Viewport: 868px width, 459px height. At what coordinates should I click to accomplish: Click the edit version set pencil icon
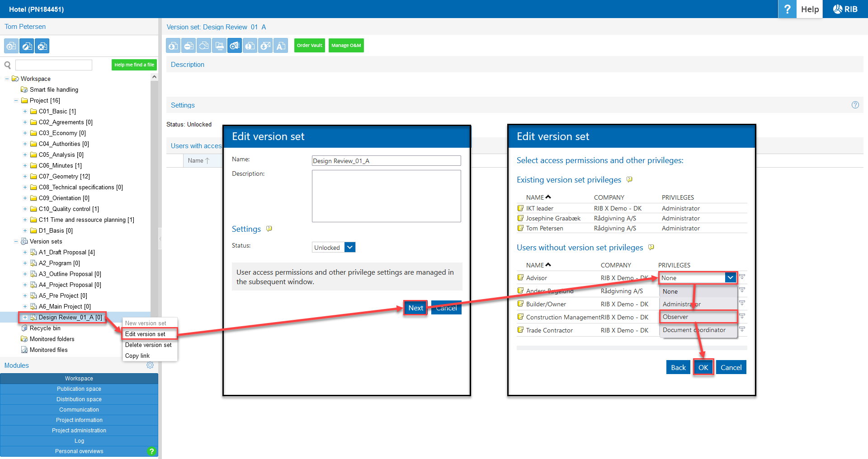coord(27,46)
